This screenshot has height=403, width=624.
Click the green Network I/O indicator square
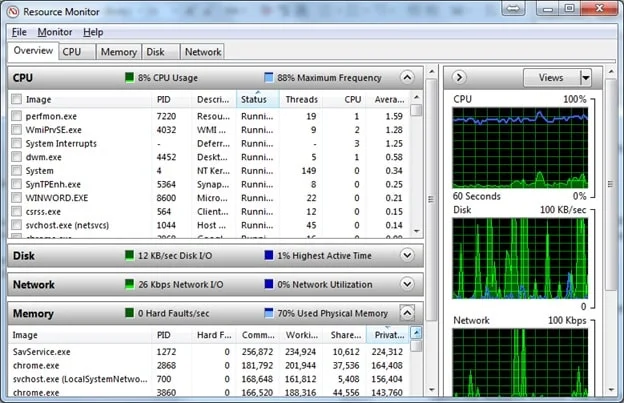(129, 284)
